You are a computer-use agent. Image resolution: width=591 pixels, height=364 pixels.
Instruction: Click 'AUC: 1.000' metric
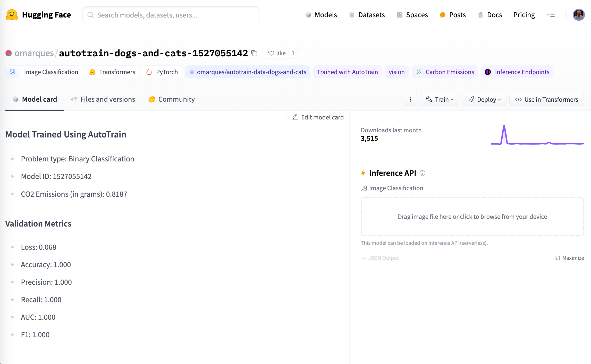coord(38,317)
